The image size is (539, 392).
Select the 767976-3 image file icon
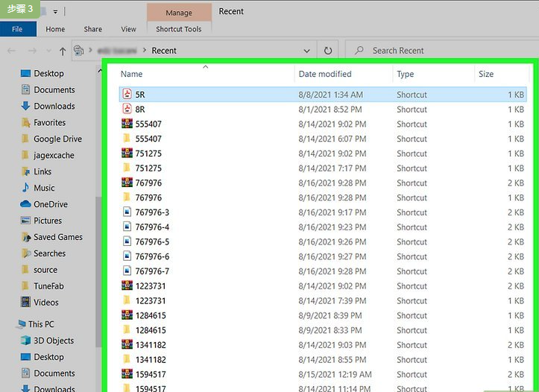[x=127, y=212]
